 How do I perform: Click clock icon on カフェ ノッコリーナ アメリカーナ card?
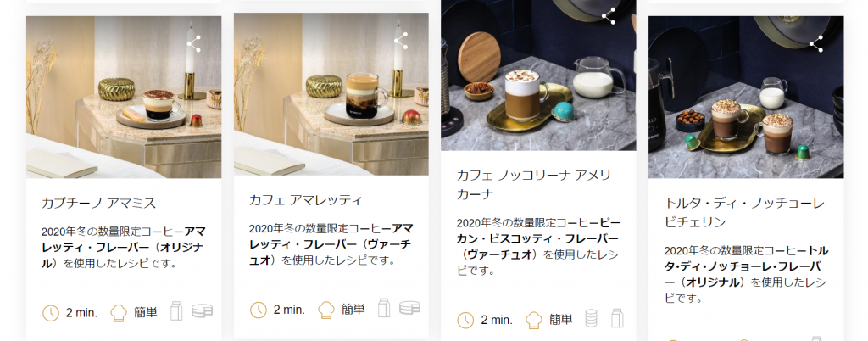(x=465, y=320)
